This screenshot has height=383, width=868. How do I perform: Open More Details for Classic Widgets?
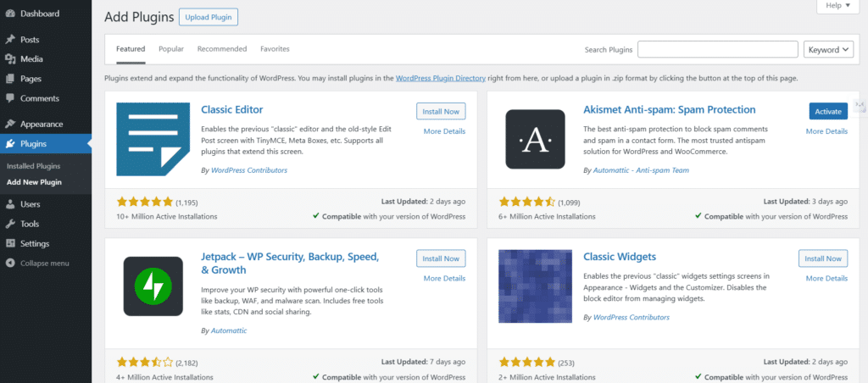826,279
